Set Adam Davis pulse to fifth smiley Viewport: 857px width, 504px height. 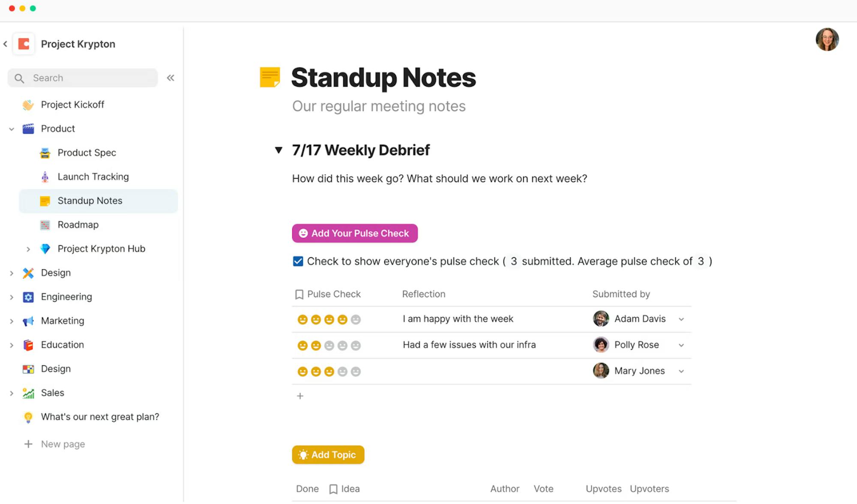click(356, 319)
